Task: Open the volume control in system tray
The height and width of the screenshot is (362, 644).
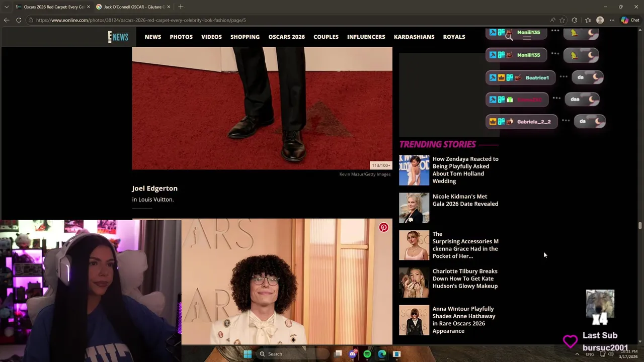Action: click(611, 354)
